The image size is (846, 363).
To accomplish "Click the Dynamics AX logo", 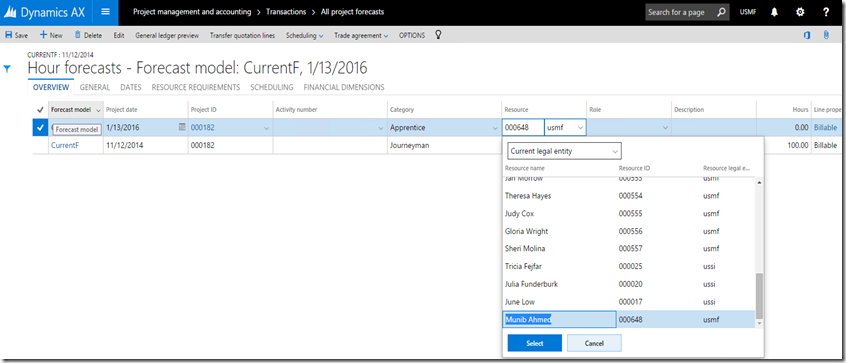I will coord(44,12).
